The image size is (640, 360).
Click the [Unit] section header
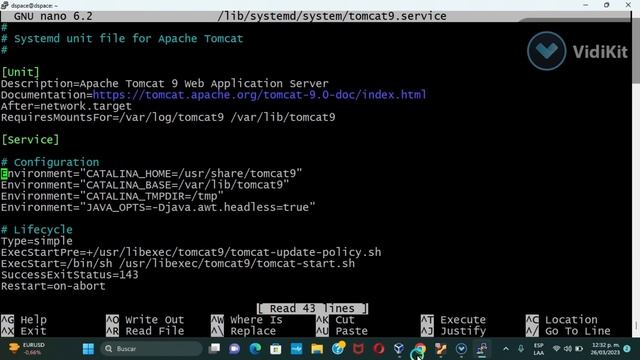click(x=20, y=72)
